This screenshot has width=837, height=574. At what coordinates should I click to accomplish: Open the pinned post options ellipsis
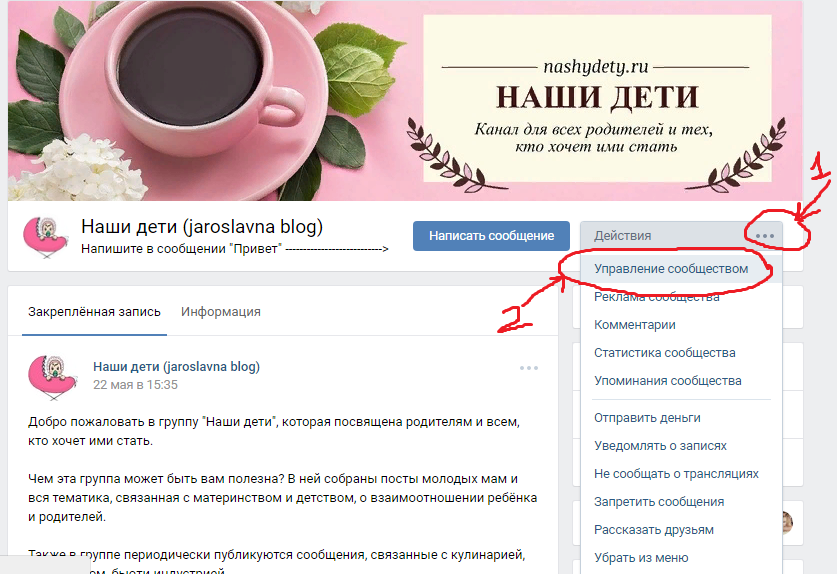(x=529, y=368)
